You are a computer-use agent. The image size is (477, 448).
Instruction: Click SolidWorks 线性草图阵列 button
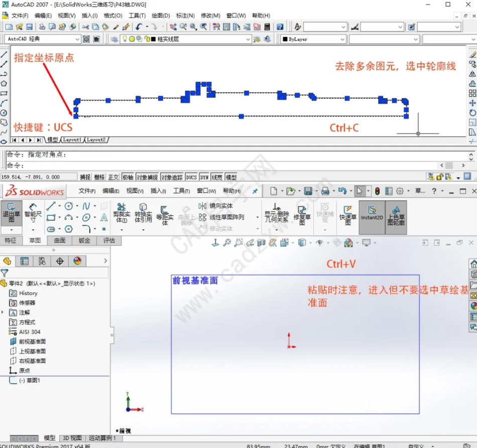[x=222, y=217]
